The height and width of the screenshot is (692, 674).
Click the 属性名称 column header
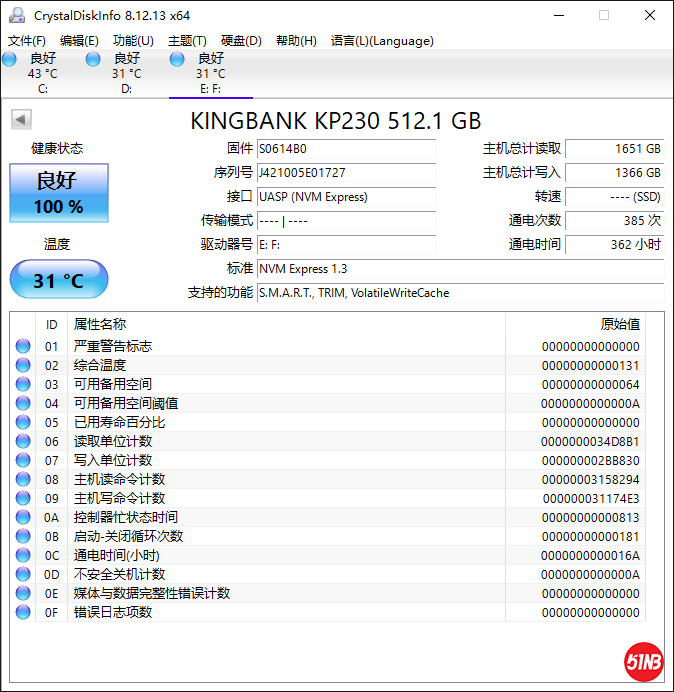tap(100, 324)
